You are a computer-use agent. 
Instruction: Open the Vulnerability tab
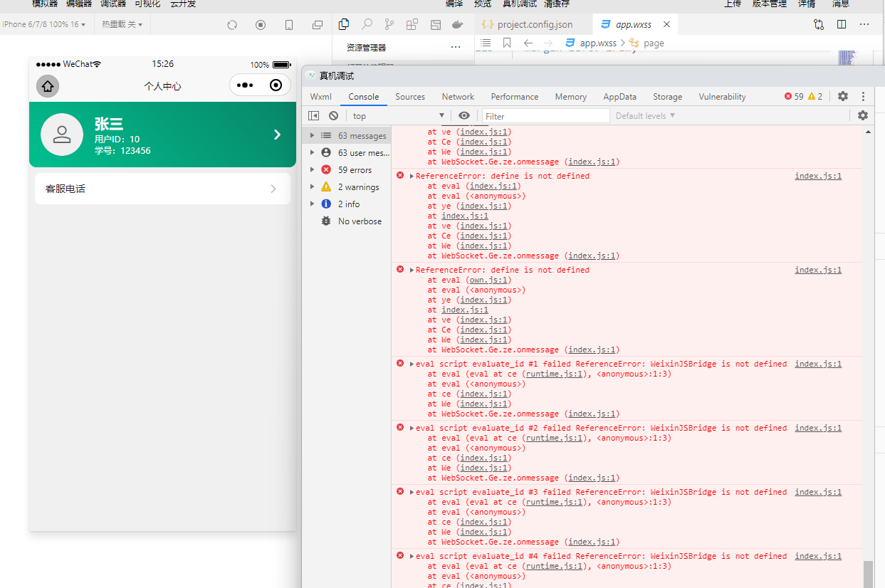722,97
